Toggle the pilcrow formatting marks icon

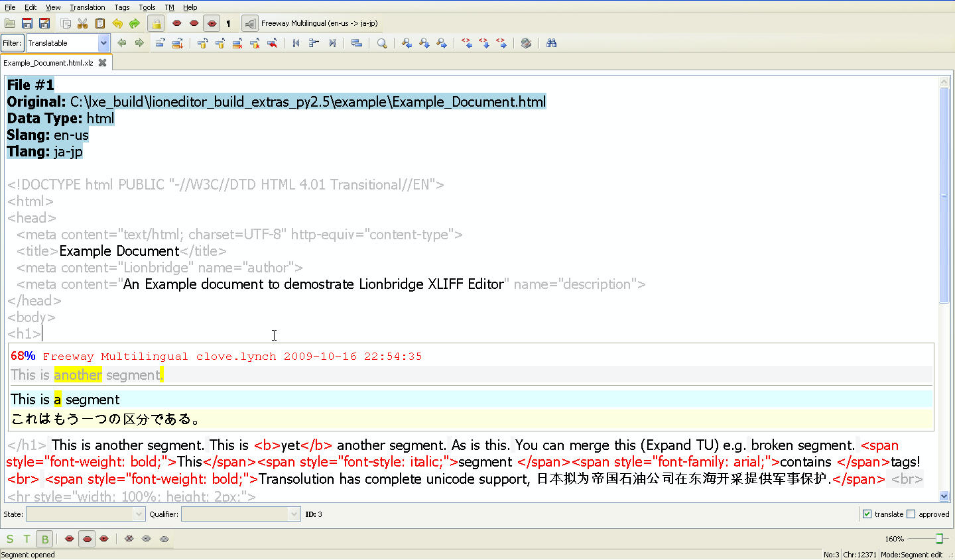point(227,23)
